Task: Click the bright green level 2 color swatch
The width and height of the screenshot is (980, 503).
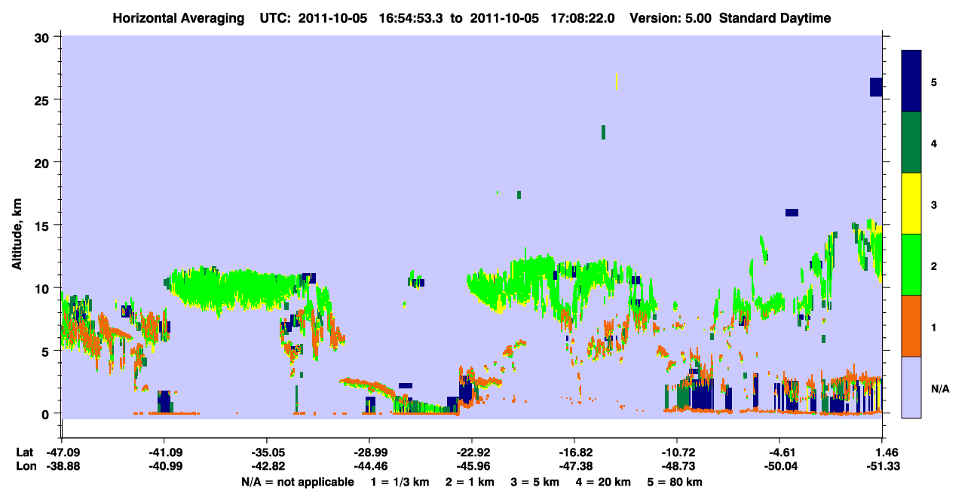Action: 911,265
